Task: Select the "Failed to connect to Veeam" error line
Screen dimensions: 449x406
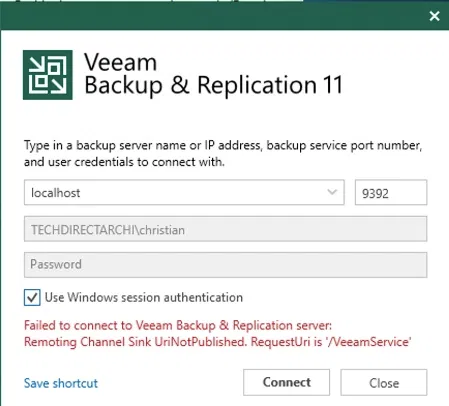Action: point(178,325)
